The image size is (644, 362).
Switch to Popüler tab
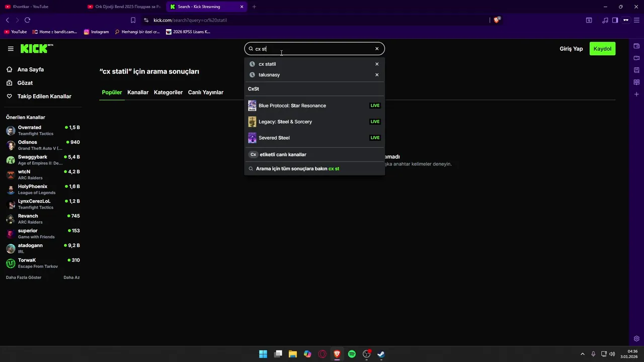tap(112, 93)
